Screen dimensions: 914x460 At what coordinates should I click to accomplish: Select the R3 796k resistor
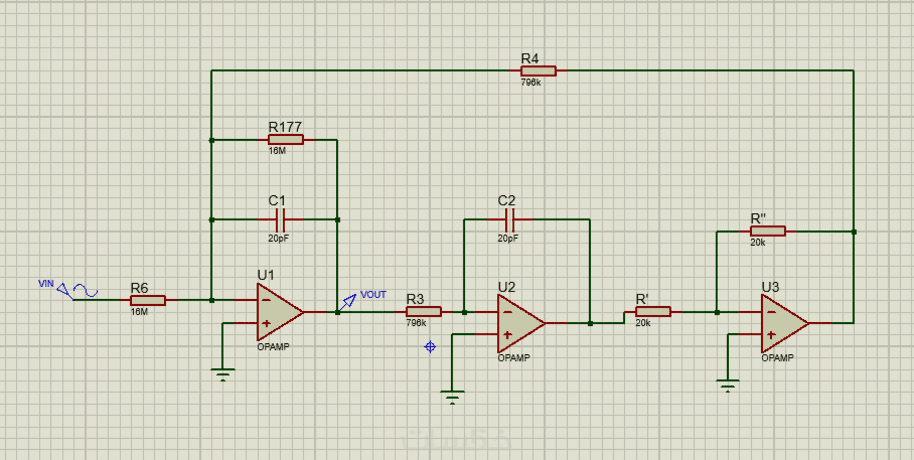pos(424,311)
